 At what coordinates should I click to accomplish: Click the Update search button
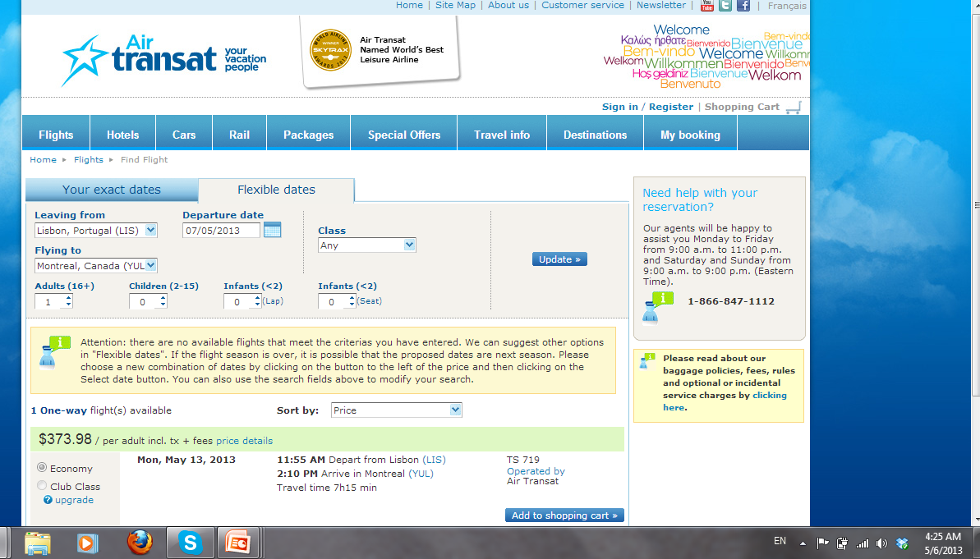pos(559,259)
